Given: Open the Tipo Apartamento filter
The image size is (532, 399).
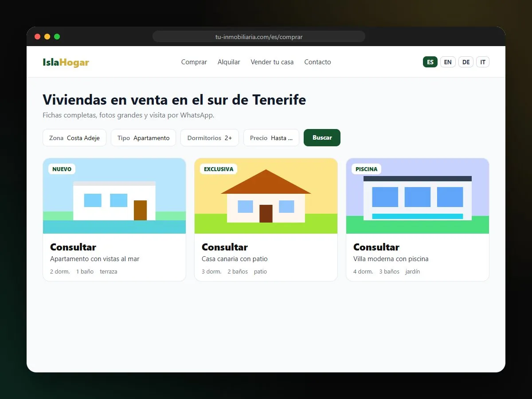Looking at the screenshot, I should pos(143,138).
